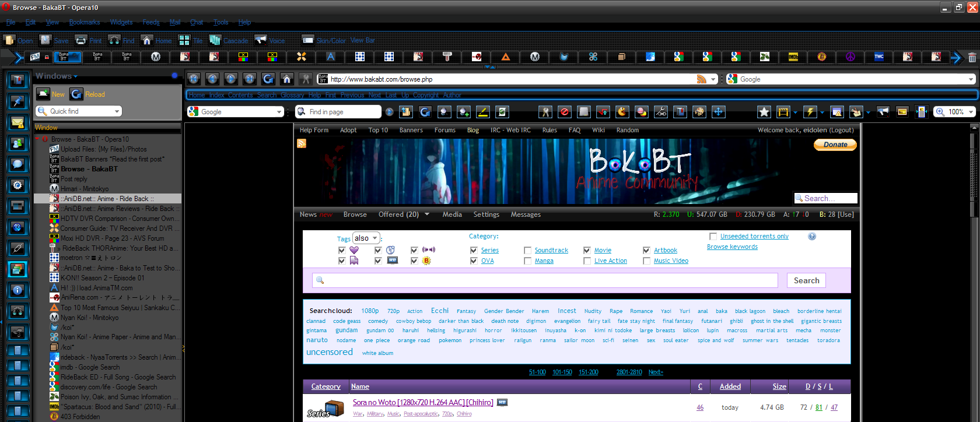Screen dimensions: 980x422
Task: Click the Find in page field
Action: pos(338,111)
